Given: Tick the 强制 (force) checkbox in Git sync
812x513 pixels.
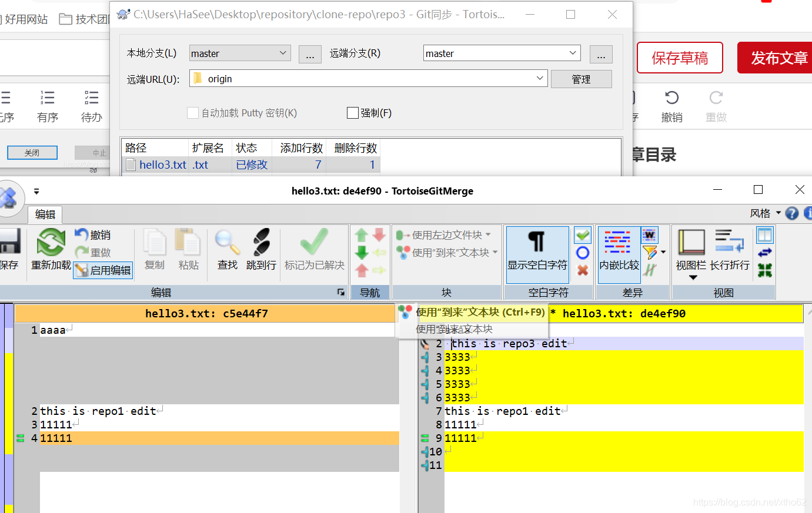Looking at the screenshot, I should tap(353, 113).
